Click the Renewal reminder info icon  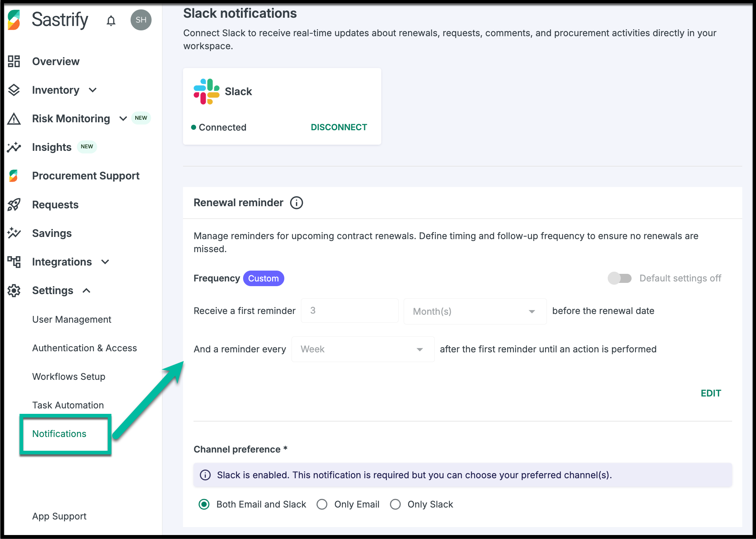coord(296,203)
